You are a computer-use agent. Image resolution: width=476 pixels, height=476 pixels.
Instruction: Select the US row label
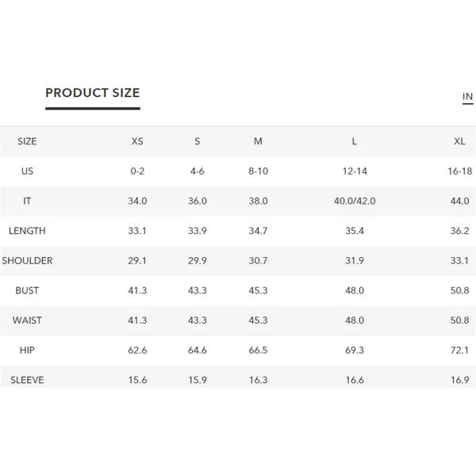(27, 171)
